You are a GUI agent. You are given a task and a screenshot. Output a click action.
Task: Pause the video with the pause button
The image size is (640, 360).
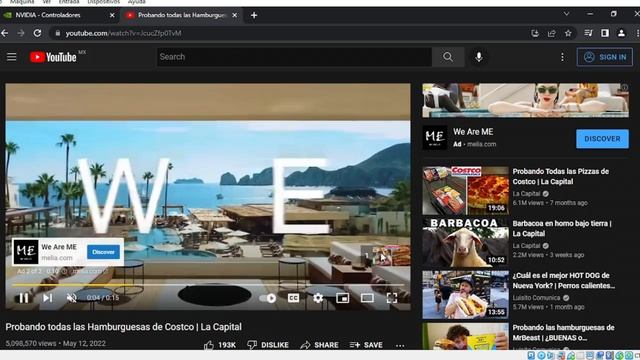click(x=24, y=298)
